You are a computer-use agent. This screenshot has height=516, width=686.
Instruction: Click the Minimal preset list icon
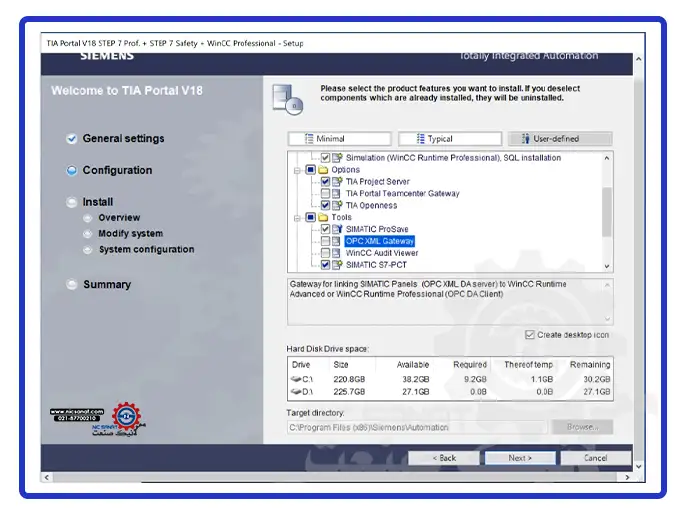click(309, 139)
